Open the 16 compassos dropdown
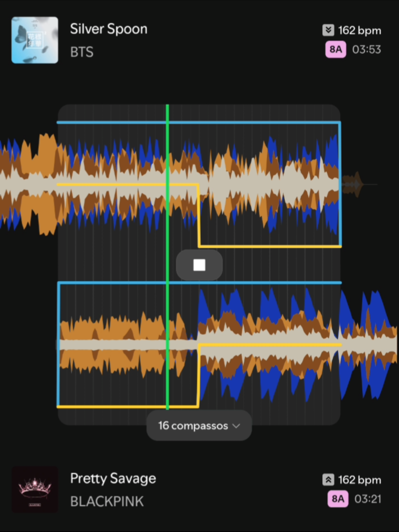 click(x=199, y=425)
